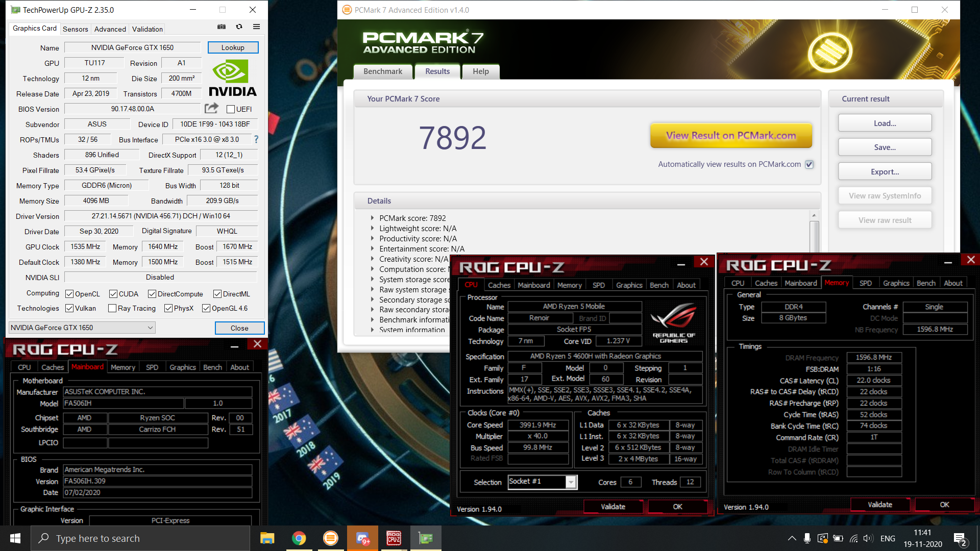This screenshot has width=980, height=551.
Task: Open the notification action center
Action: [x=960, y=539]
